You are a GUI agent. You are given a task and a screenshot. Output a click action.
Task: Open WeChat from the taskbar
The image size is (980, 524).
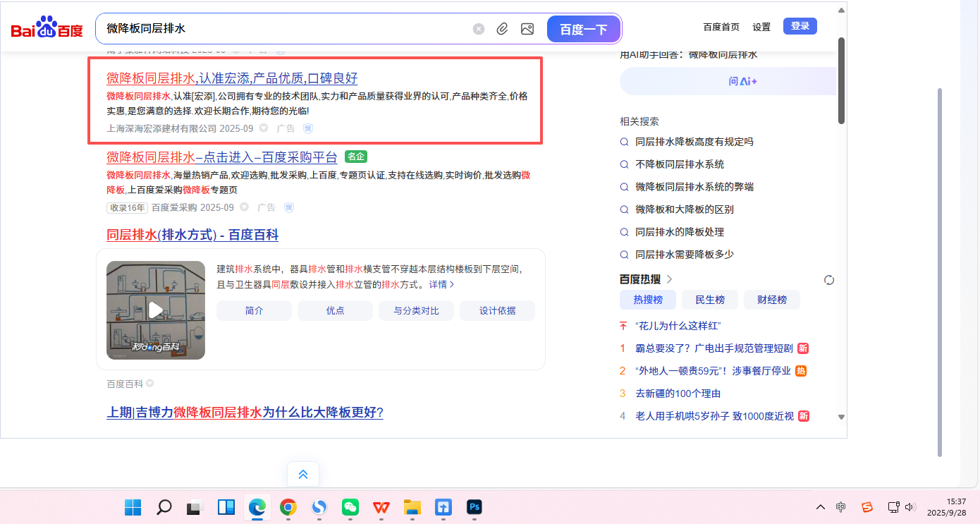point(350,507)
